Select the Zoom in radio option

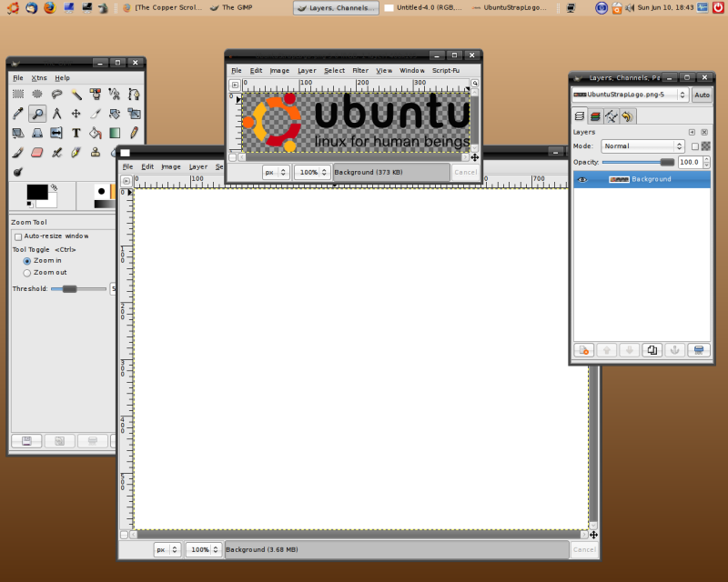coord(27,261)
